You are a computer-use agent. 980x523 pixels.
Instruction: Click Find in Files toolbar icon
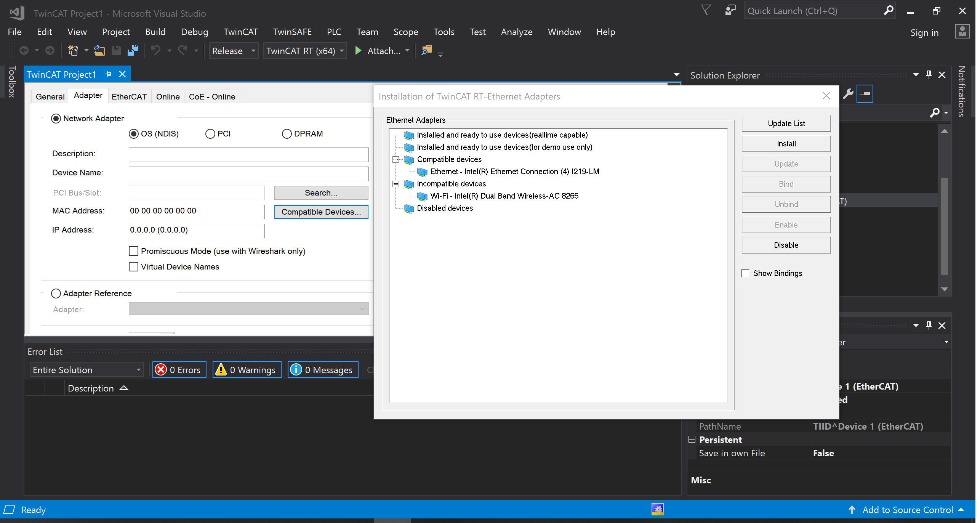point(426,50)
